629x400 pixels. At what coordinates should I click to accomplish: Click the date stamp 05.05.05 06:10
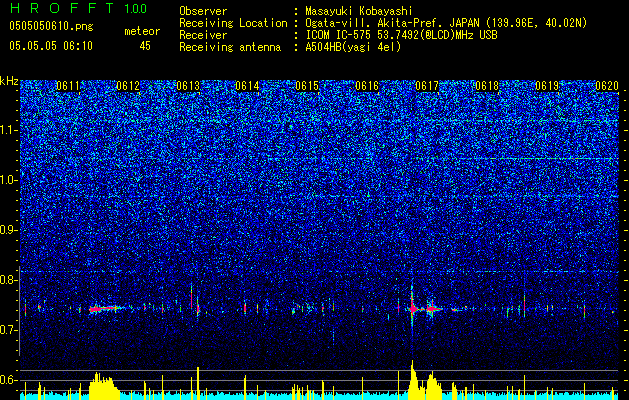point(51,46)
